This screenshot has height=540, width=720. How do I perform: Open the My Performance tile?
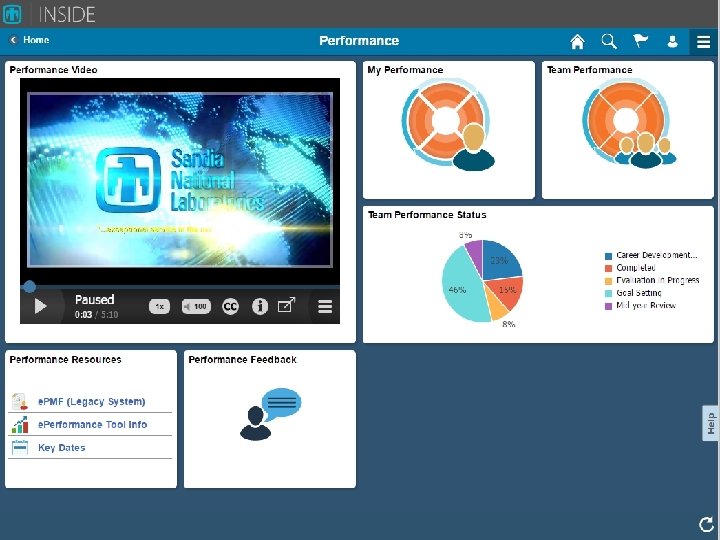(449, 130)
